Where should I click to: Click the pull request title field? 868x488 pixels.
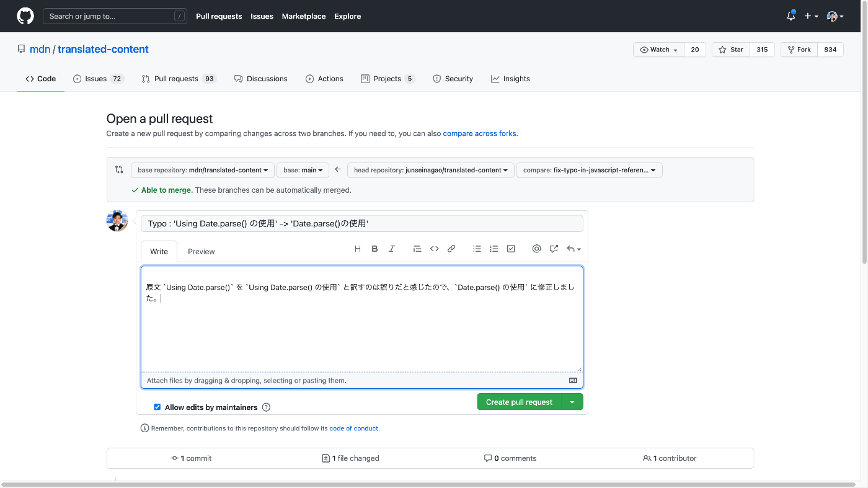click(362, 223)
